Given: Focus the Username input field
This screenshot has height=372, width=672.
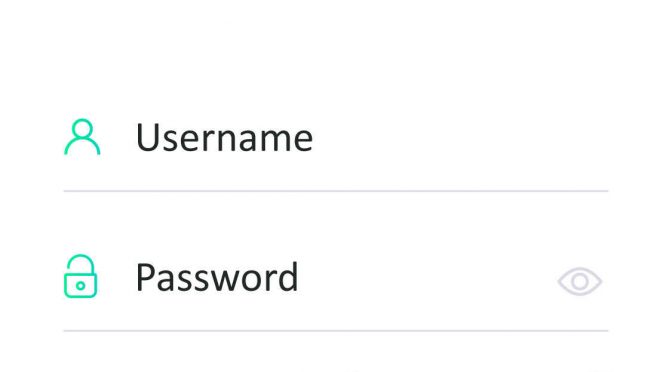Looking at the screenshot, I should click(336, 138).
